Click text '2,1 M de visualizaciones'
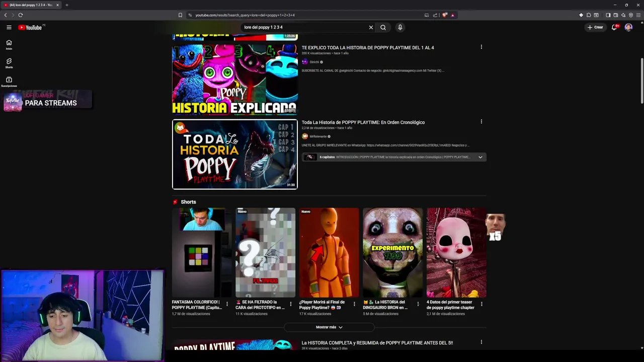Image resolution: width=644 pixels, height=362 pixels. pos(446,314)
